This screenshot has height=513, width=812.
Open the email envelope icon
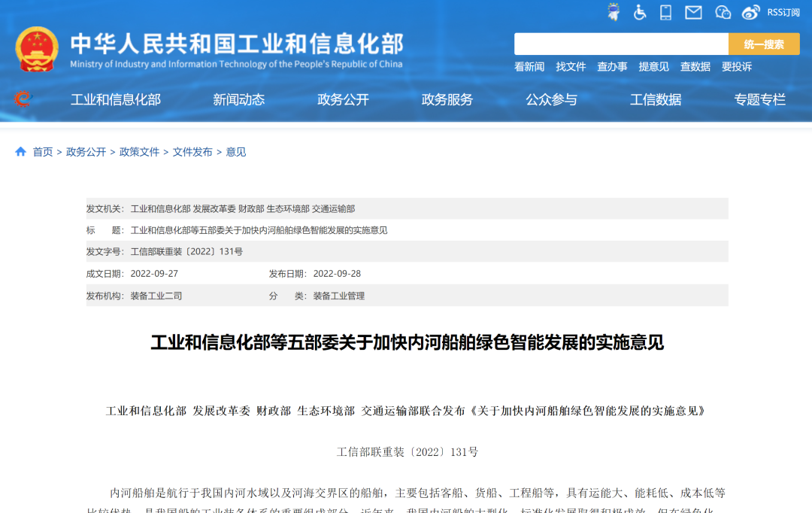pos(693,13)
